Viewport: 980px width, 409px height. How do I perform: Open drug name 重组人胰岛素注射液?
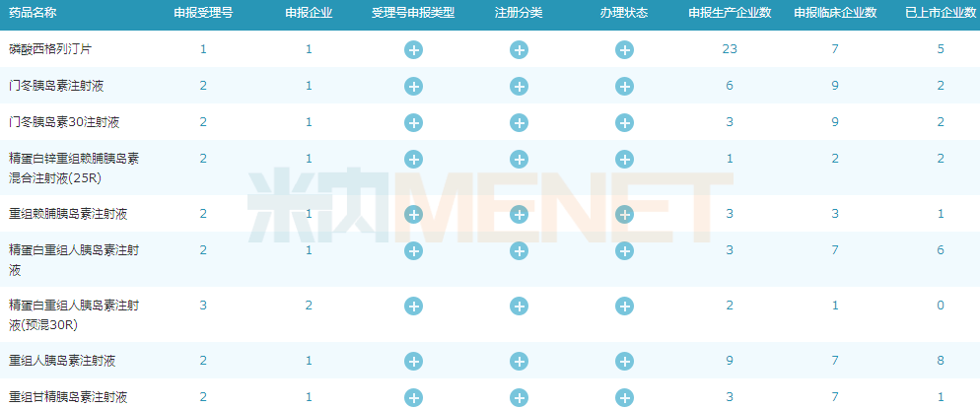[x=62, y=361]
